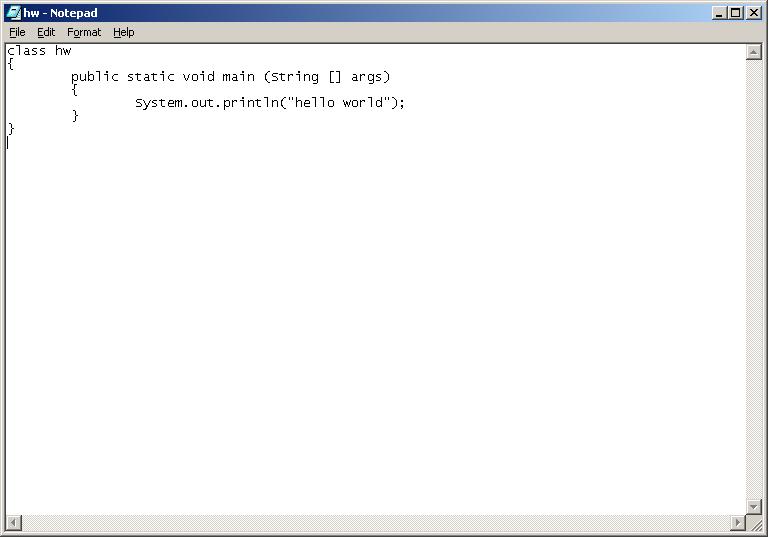This screenshot has width=768, height=537.
Task: Maximize the Notepad window
Action: pos(736,13)
